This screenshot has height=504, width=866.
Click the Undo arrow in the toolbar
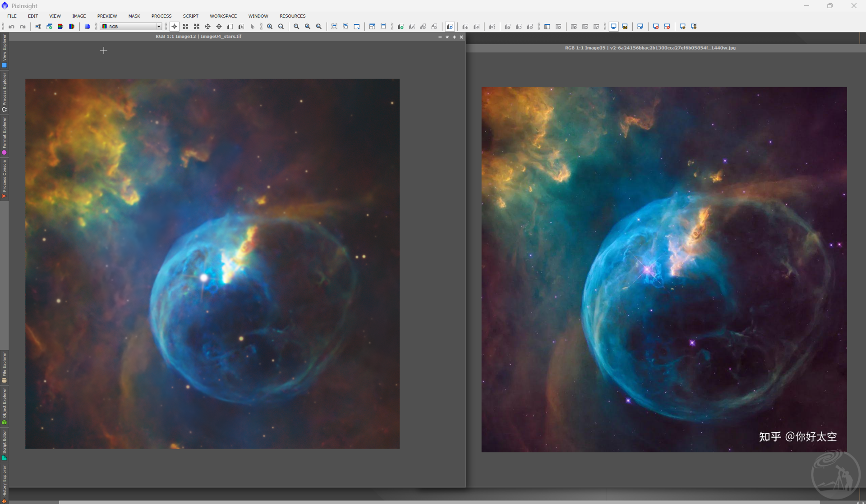click(x=12, y=27)
